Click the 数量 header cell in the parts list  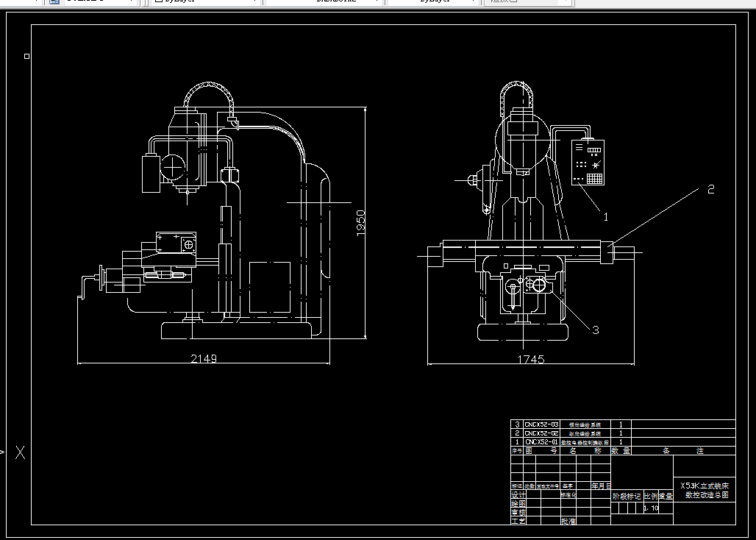pos(621,451)
